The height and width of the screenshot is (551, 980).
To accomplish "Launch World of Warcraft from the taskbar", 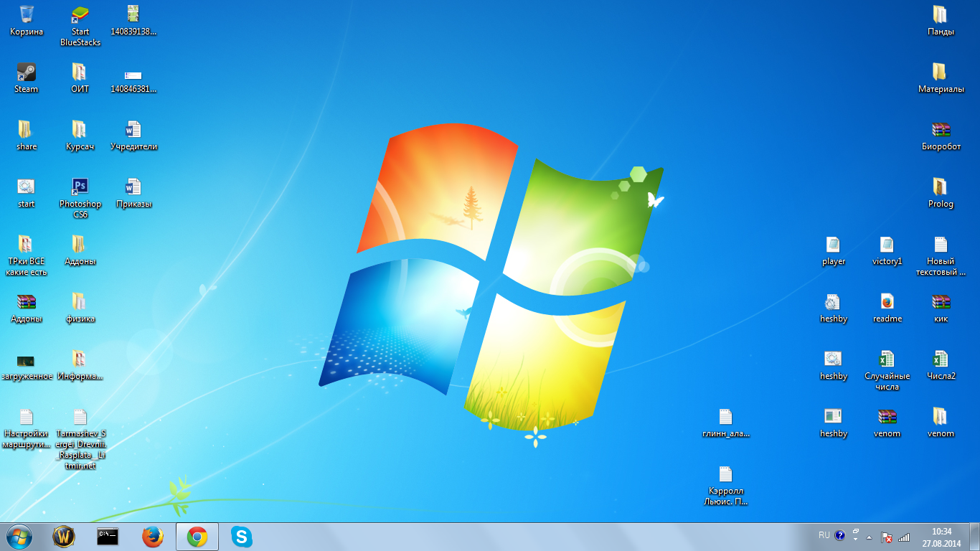I will tap(64, 537).
